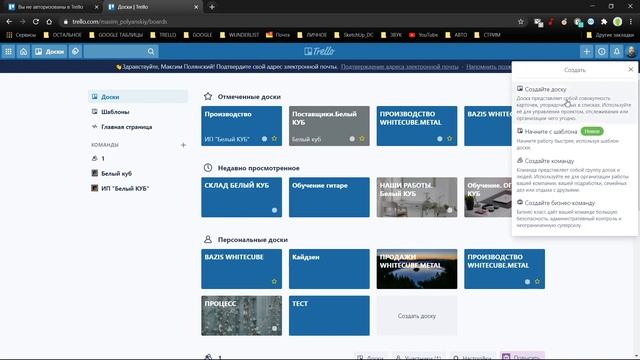Toggle star on personal BAZIS WHITECUBE board
Image resolution: width=640 pixels, height=360 pixels.
coord(274,282)
